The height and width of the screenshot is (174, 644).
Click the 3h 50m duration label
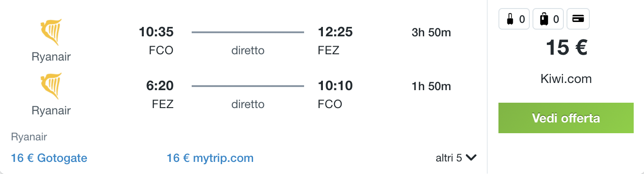pos(431,32)
